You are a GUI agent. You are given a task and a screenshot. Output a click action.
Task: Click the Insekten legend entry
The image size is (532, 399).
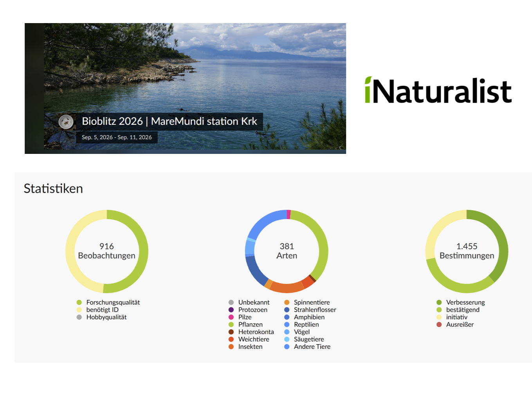[x=245, y=347]
